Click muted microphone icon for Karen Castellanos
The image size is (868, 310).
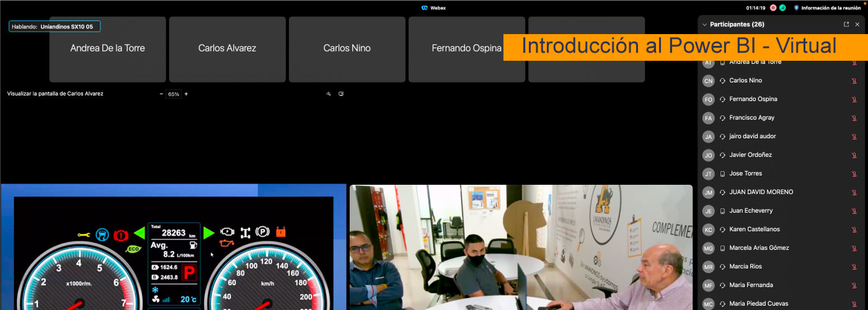pyautogui.click(x=854, y=229)
